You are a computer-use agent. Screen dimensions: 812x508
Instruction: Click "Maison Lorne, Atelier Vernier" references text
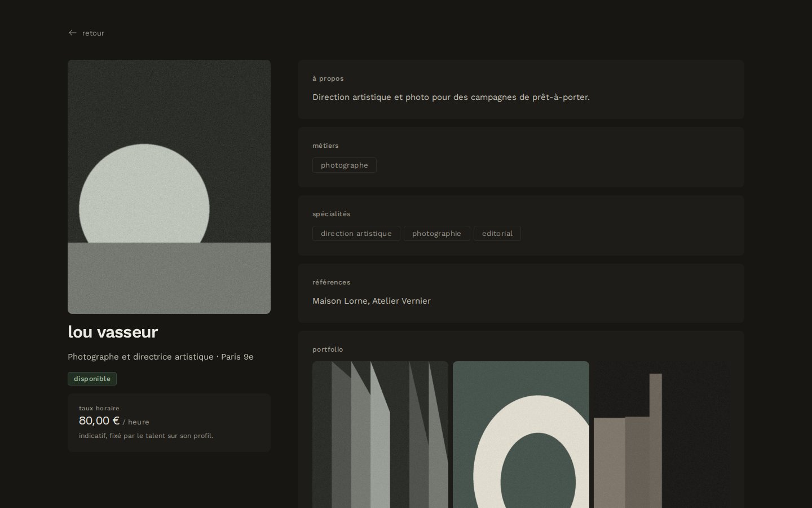click(372, 301)
